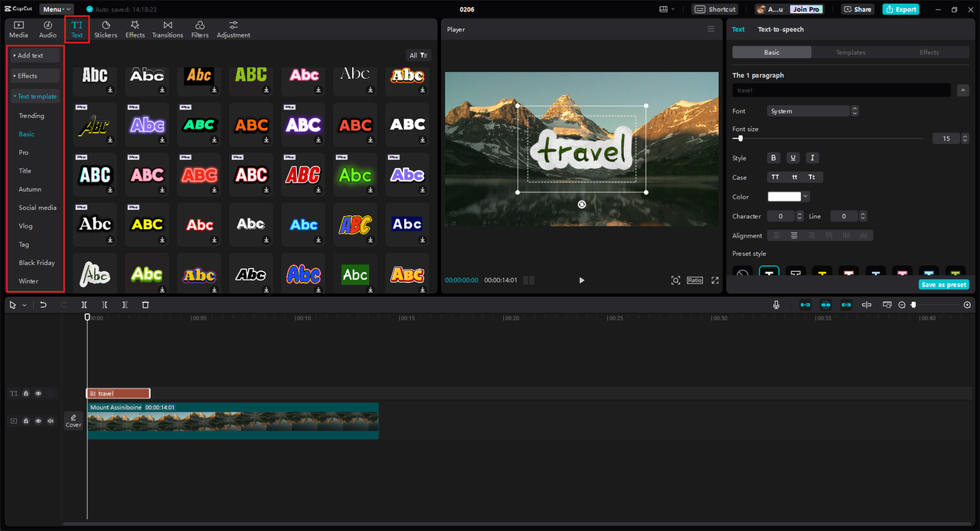Play the video preview
980x531 pixels.
[x=582, y=280]
